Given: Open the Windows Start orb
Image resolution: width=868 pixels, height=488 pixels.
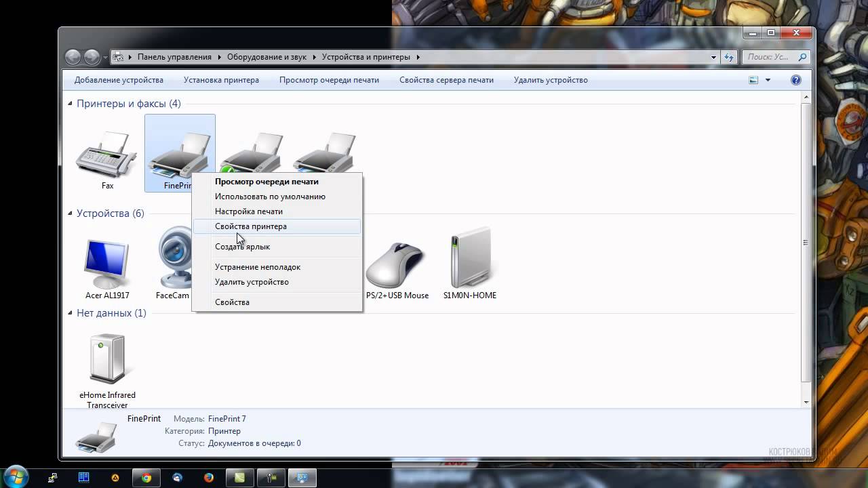Looking at the screenshot, I should [15, 476].
